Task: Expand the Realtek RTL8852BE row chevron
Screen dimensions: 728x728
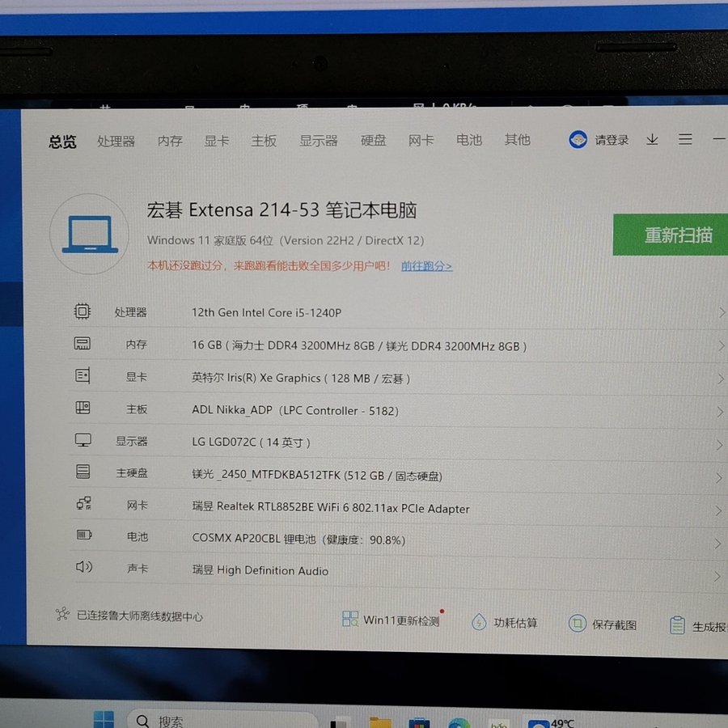Action: coord(719,510)
